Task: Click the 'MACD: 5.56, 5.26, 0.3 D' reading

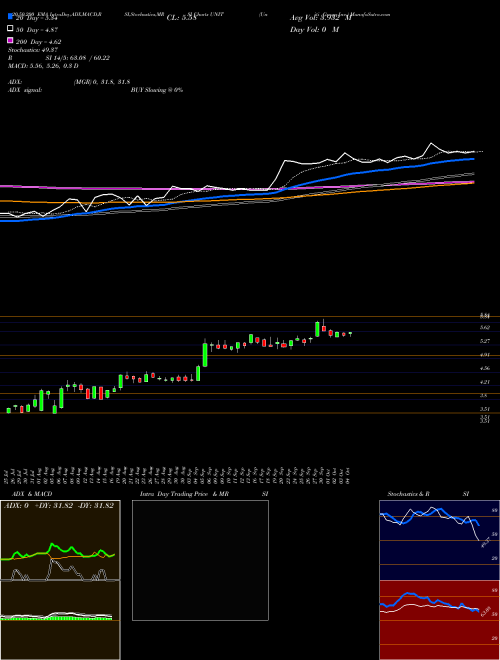Action: pos(43,66)
